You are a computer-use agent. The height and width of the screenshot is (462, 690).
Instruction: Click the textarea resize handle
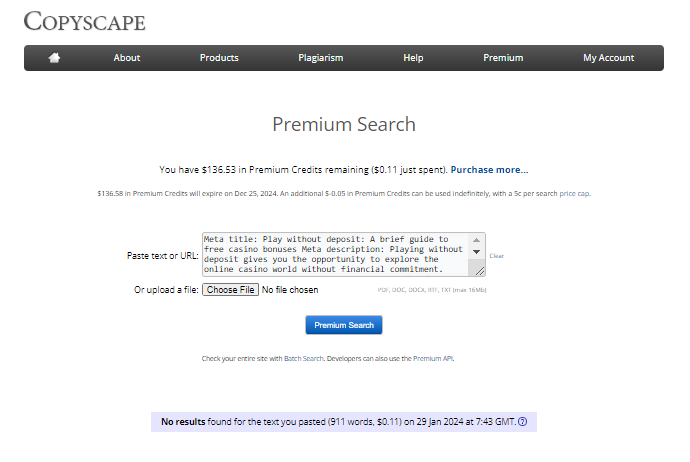coord(480,271)
